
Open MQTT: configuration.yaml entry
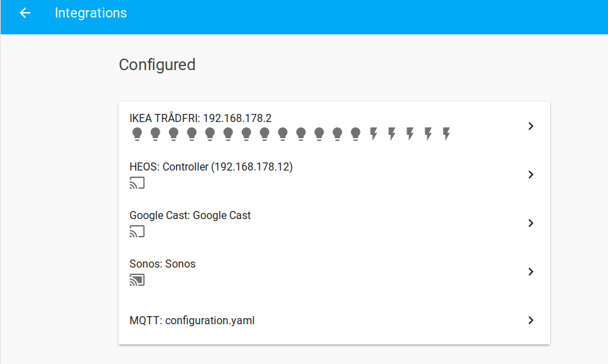(x=192, y=320)
